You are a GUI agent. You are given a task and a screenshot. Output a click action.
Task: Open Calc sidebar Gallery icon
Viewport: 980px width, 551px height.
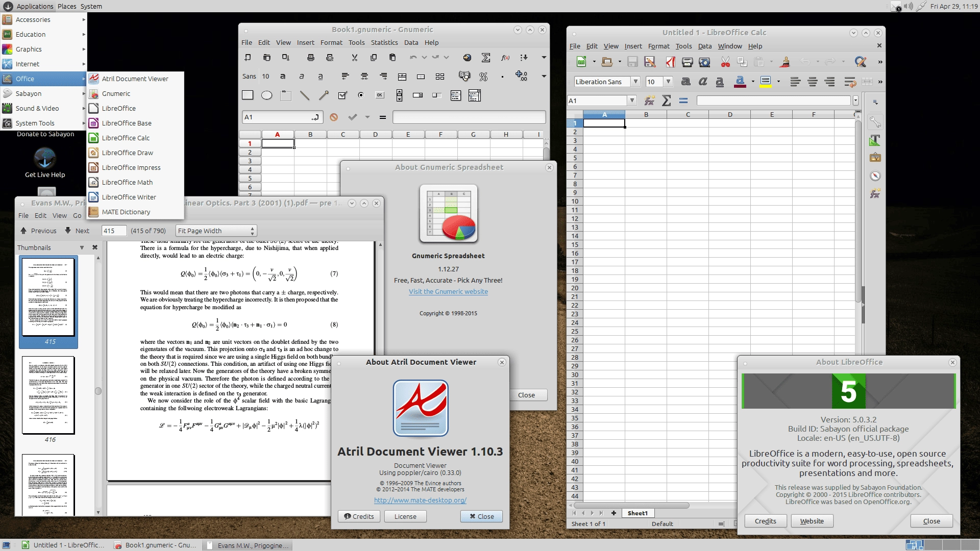(875, 158)
